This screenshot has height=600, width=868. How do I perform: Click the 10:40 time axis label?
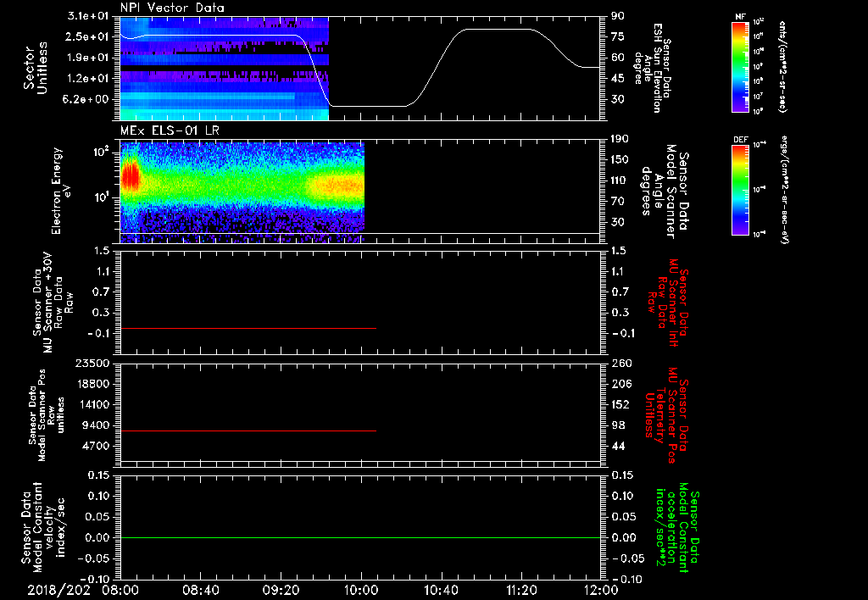[441, 590]
